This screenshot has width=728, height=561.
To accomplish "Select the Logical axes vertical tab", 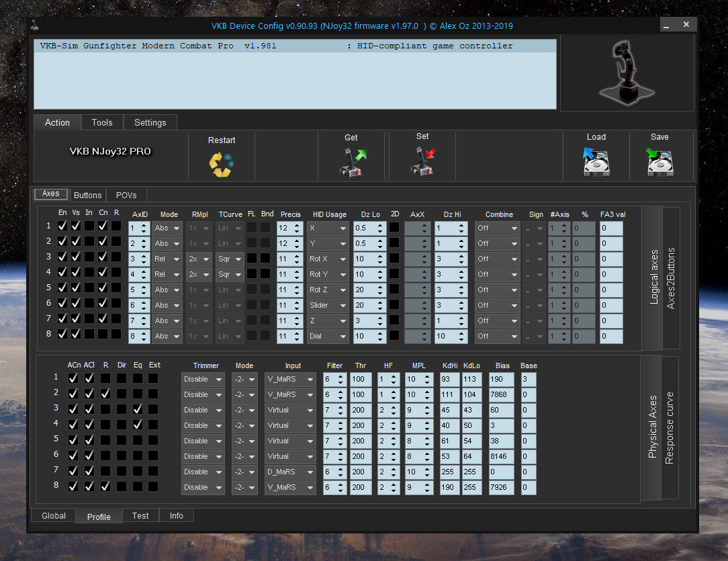I will click(x=653, y=277).
